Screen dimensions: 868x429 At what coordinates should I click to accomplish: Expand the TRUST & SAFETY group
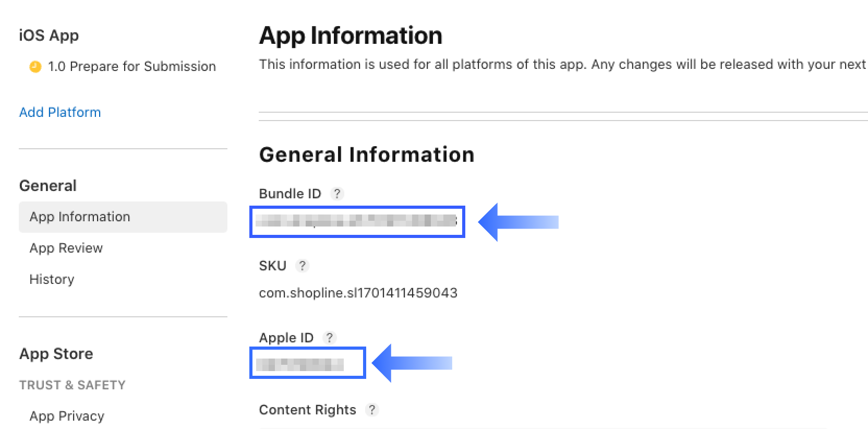(x=73, y=385)
